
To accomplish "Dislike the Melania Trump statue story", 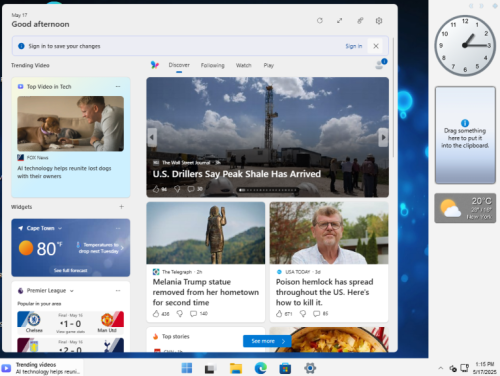I will 180,314.
